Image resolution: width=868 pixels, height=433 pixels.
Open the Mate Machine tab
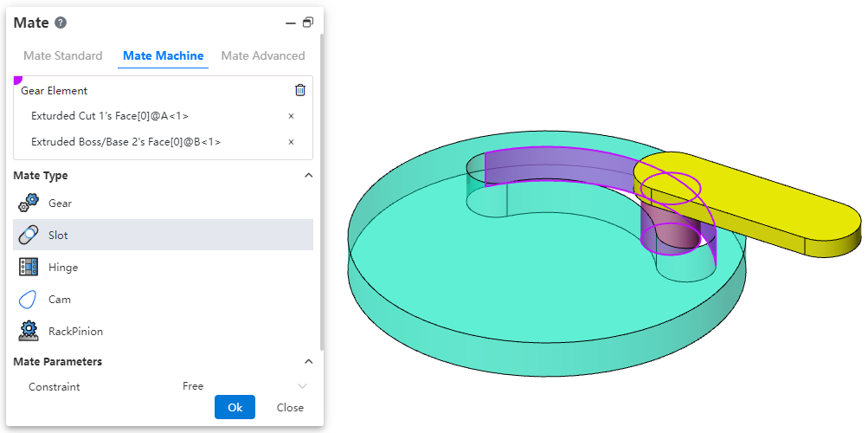164,55
